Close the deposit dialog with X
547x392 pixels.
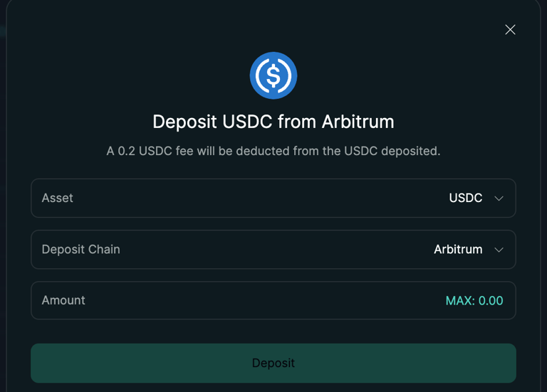pos(510,29)
